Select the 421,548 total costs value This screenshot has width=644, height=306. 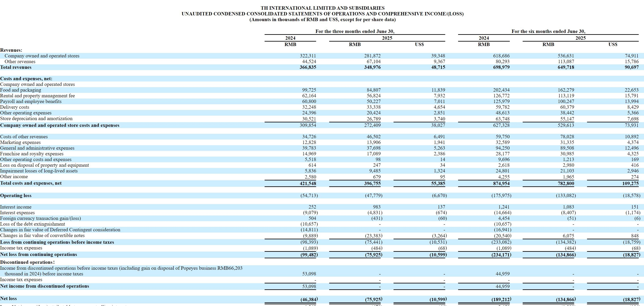pyautogui.click(x=308, y=184)
